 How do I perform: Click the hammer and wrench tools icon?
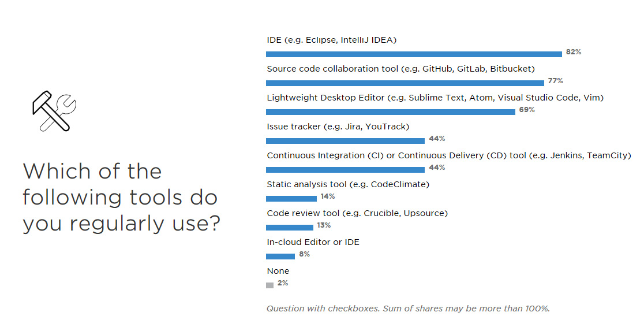[x=54, y=111]
